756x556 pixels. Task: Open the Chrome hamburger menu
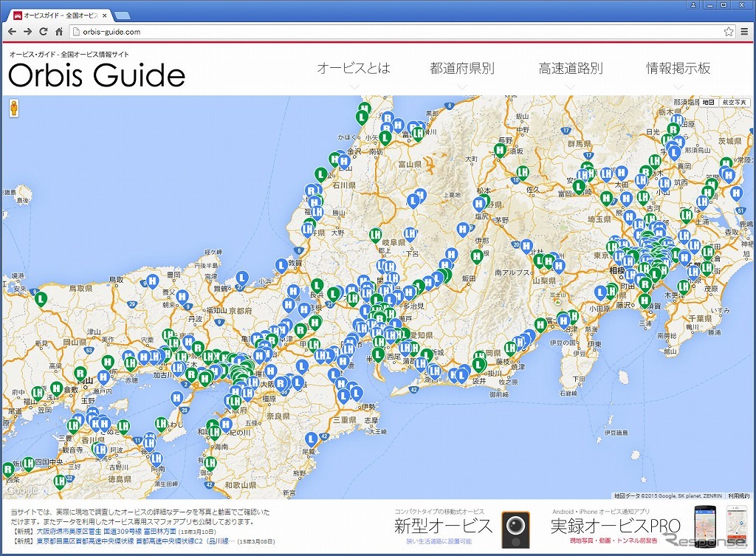(x=744, y=32)
